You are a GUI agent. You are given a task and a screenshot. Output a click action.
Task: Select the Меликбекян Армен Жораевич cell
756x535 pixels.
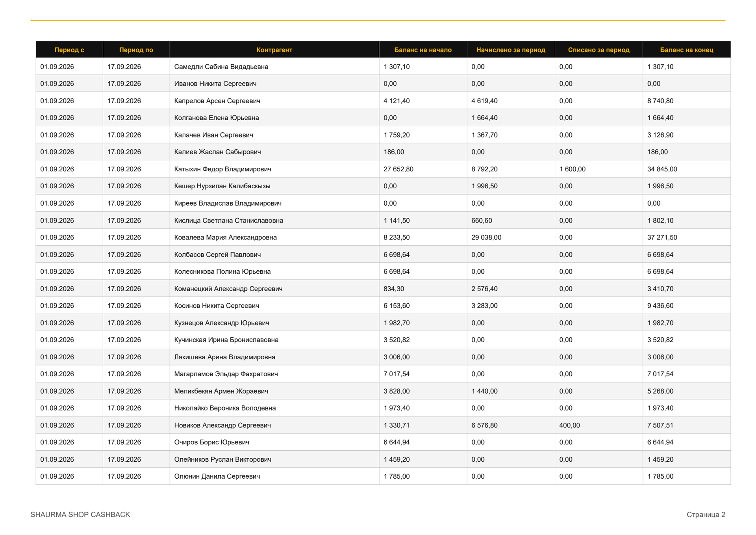[x=274, y=391]
